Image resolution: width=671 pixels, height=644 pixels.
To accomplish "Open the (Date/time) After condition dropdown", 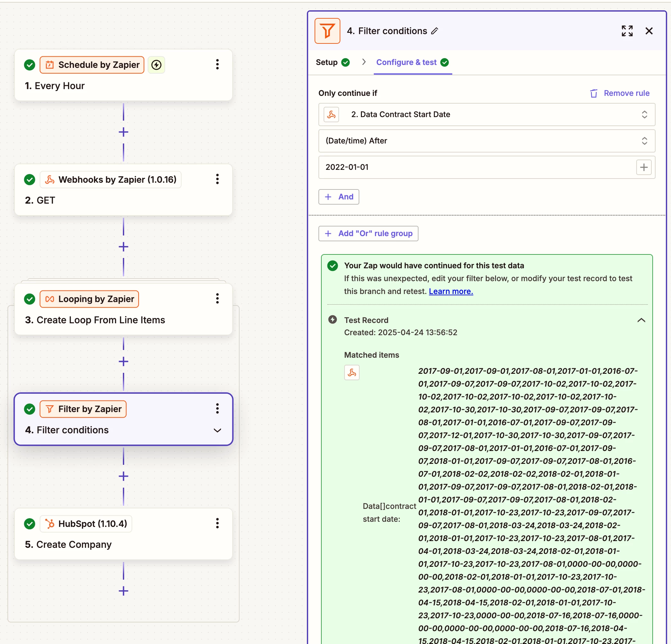I will tap(486, 141).
